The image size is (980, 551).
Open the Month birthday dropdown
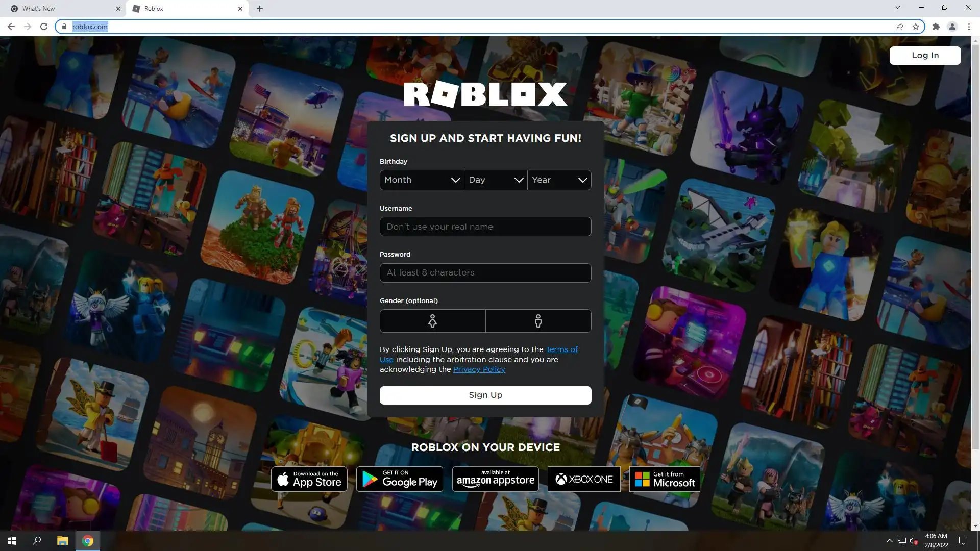pos(422,180)
